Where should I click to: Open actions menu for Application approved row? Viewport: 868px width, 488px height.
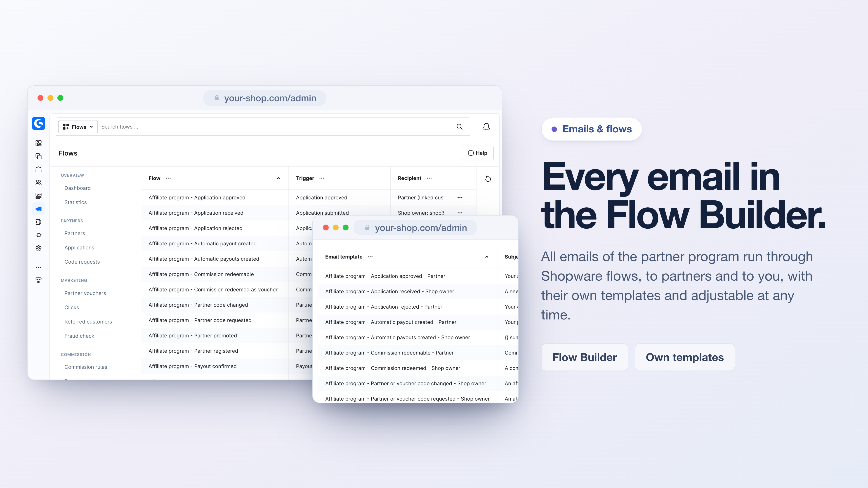tap(460, 198)
